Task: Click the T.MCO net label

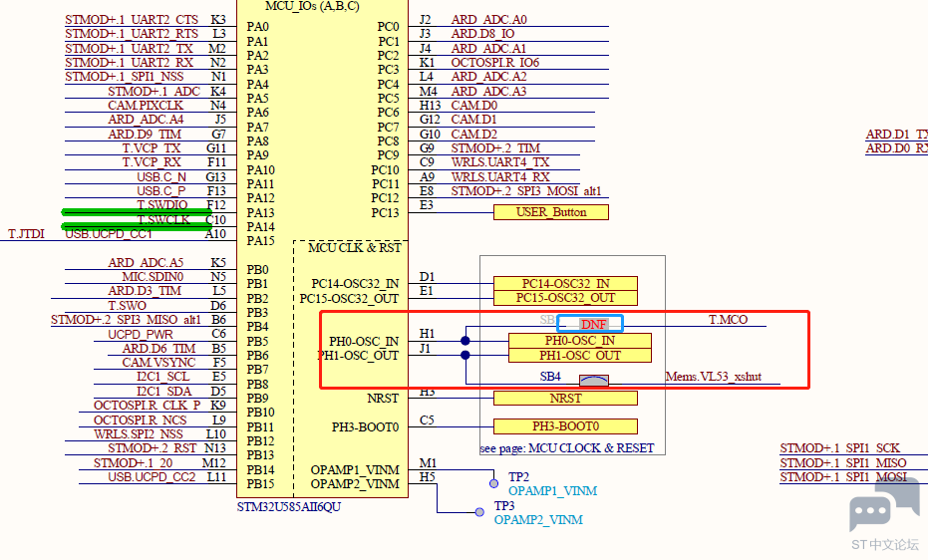Action: click(x=728, y=319)
